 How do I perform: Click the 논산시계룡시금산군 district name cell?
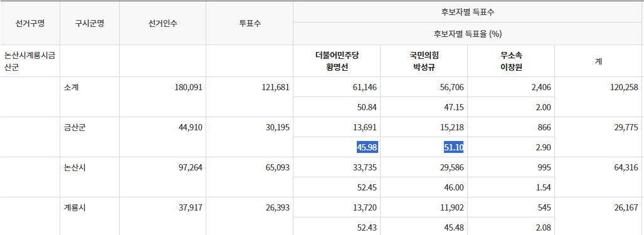(x=30, y=61)
